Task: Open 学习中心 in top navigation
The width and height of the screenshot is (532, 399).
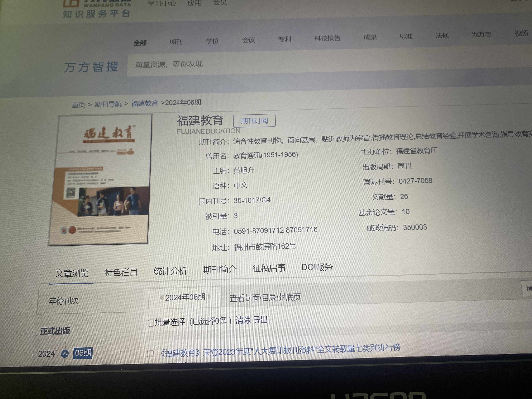Action: [162, 3]
